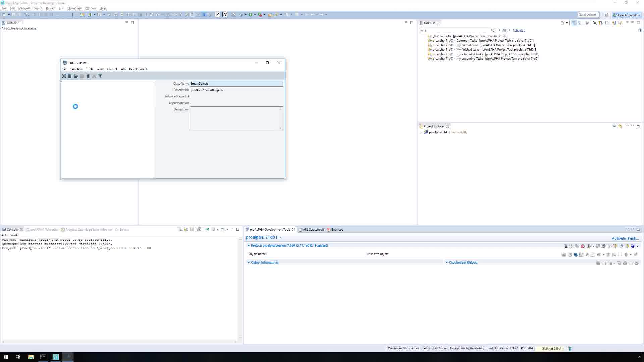Open the Run button dropdown arrow

255,15
